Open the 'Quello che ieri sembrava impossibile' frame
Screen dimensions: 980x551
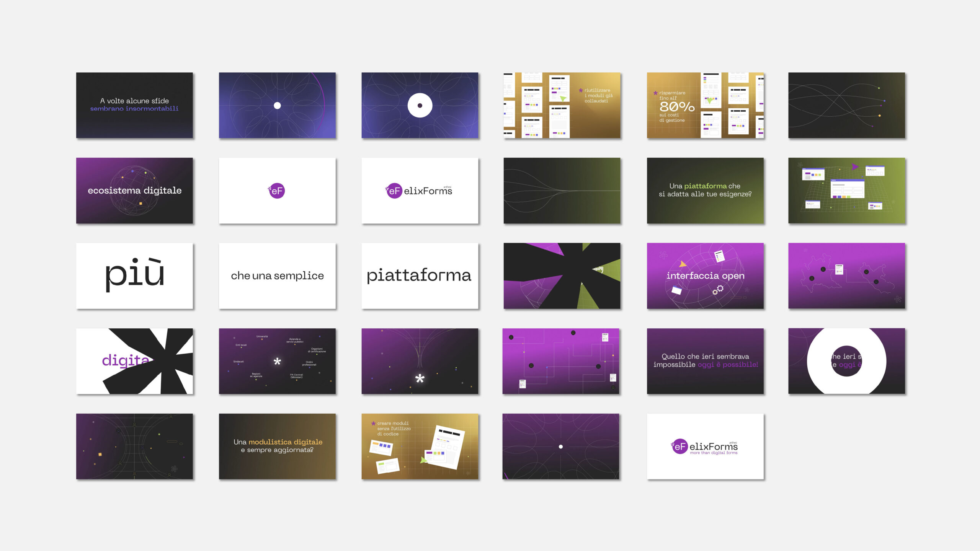coord(705,361)
